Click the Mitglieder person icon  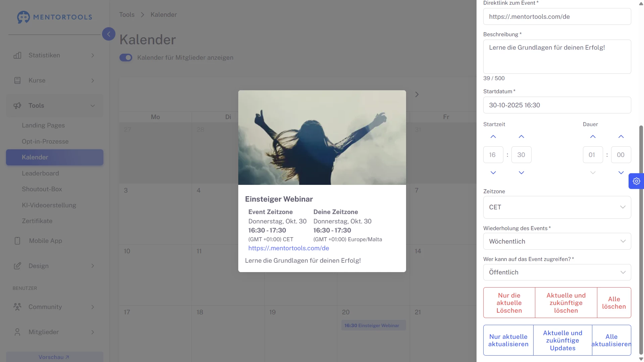tap(17, 332)
